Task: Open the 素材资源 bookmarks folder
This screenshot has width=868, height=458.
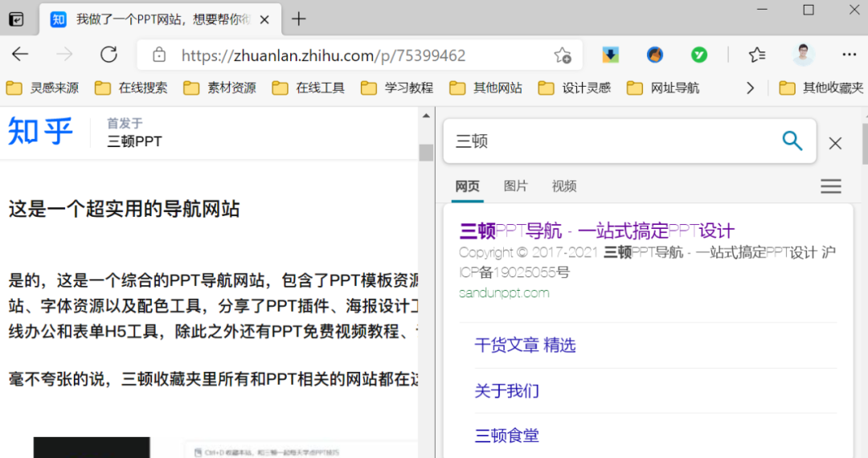Action: [x=219, y=88]
